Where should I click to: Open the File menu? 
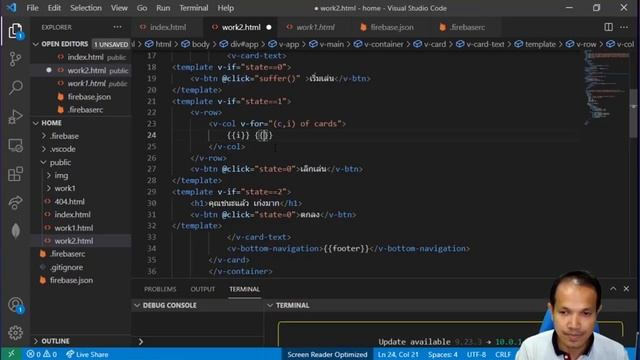[32, 8]
